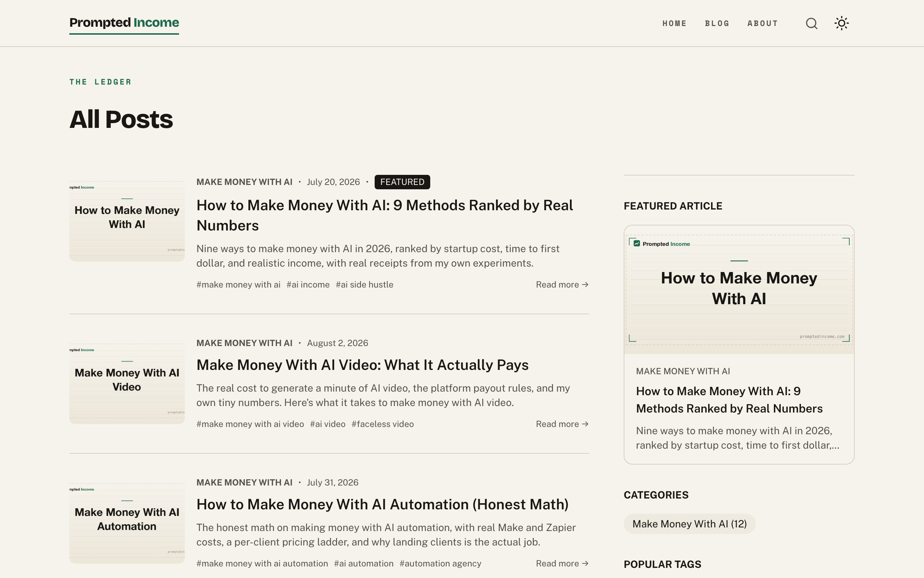Open the About nav item
This screenshot has height=578, width=924.
click(x=763, y=23)
